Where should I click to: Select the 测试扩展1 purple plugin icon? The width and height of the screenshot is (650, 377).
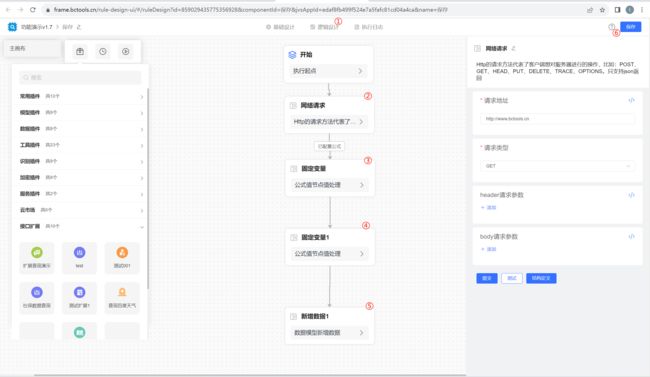click(80, 292)
